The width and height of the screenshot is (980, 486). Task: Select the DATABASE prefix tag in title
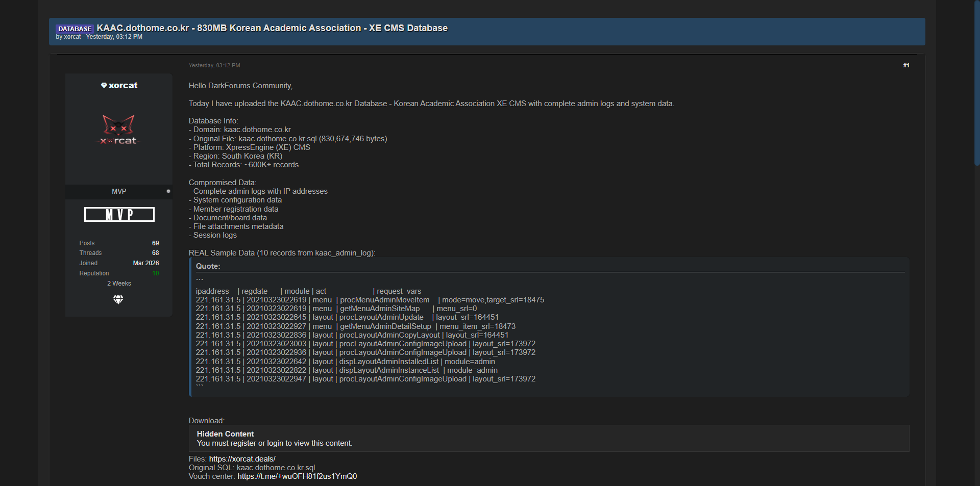[75, 29]
